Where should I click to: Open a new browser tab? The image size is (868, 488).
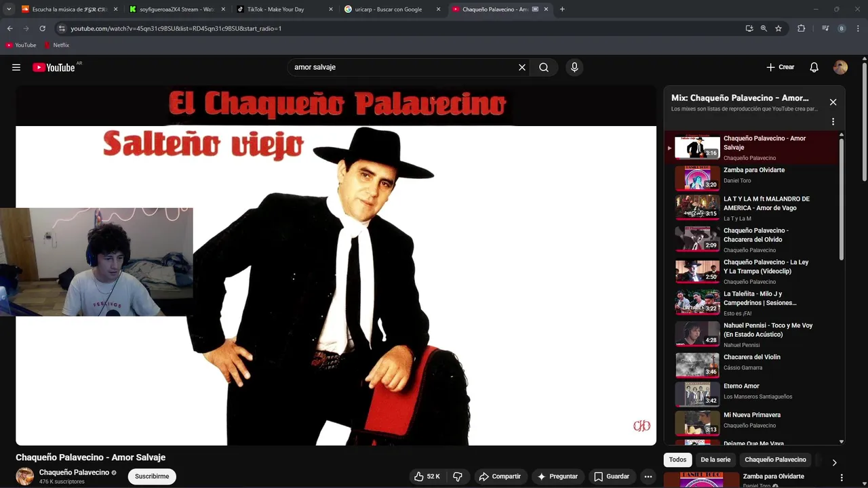pyautogui.click(x=562, y=9)
